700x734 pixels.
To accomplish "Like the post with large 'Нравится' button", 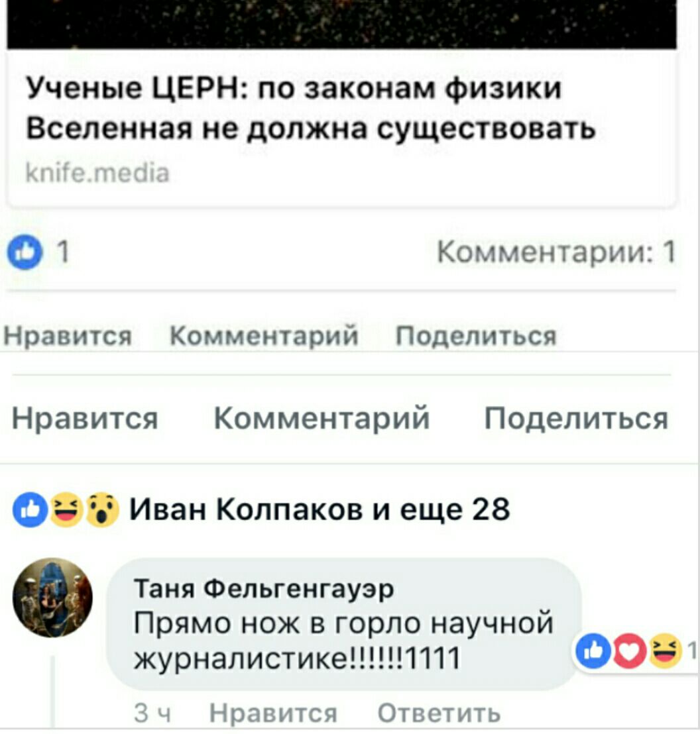I will (x=85, y=418).
